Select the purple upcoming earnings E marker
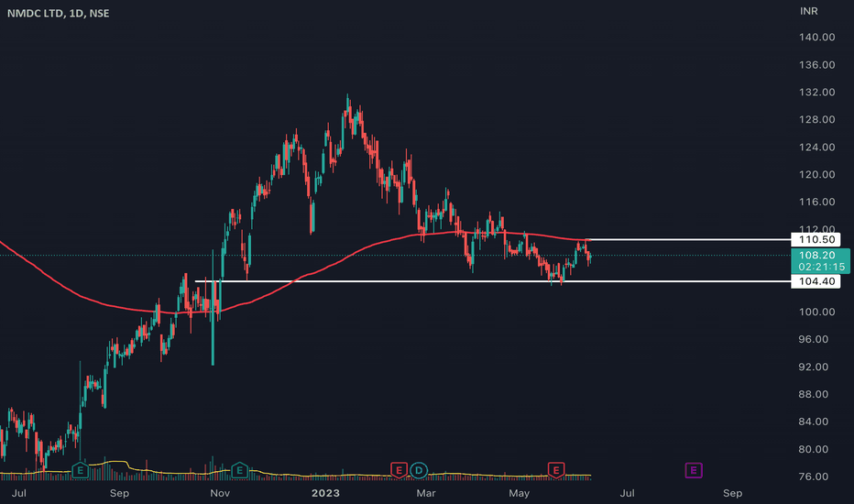Screen dimensions: 854x504 (x=694, y=470)
